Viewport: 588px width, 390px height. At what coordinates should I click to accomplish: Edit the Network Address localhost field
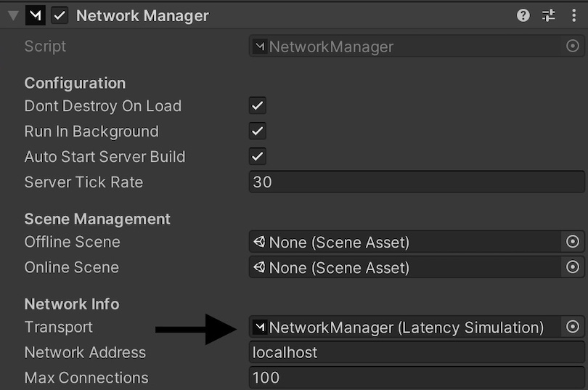pos(416,353)
